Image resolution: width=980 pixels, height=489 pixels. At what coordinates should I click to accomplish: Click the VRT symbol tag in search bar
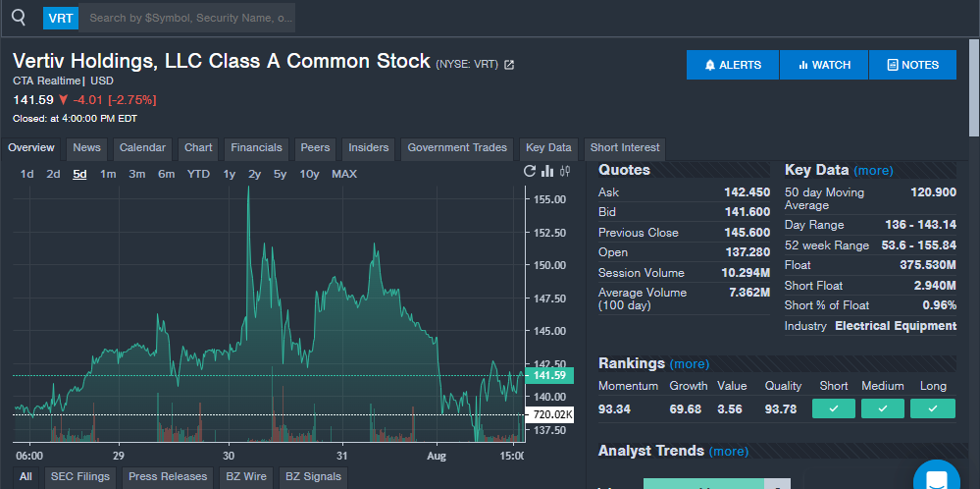point(61,18)
